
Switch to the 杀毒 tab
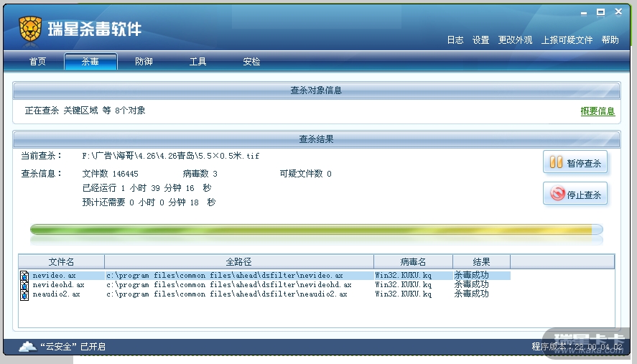[x=90, y=61]
